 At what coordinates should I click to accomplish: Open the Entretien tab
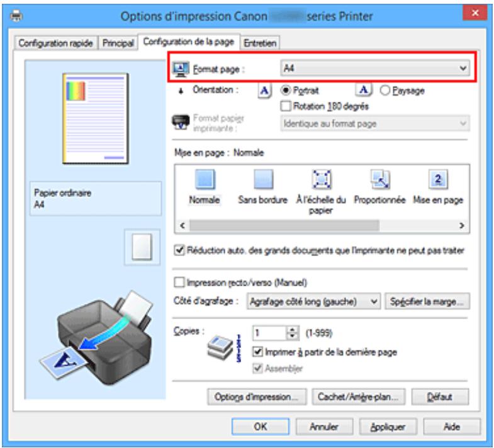(x=260, y=43)
